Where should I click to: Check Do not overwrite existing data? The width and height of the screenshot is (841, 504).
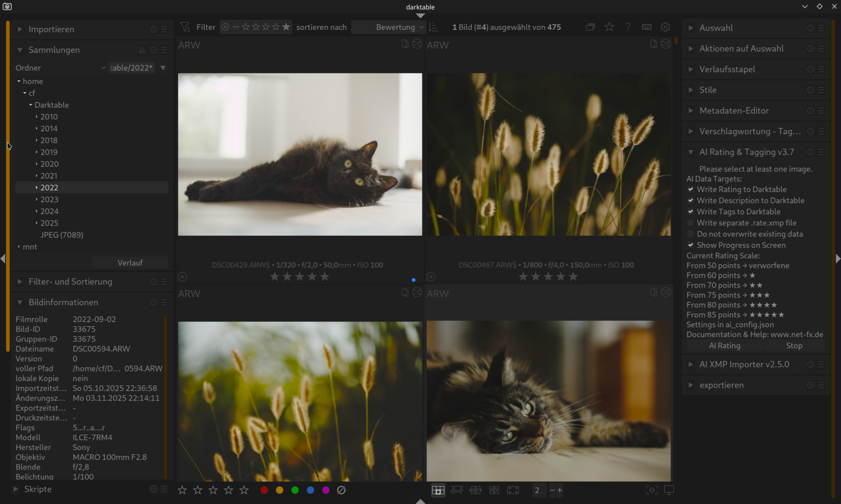[x=690, y=234]
